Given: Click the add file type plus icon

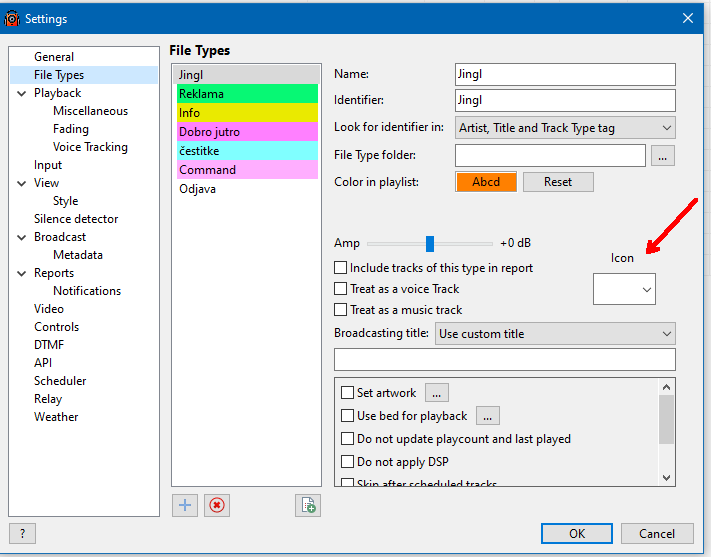Looking at the screenshot, I should [184, 505].
